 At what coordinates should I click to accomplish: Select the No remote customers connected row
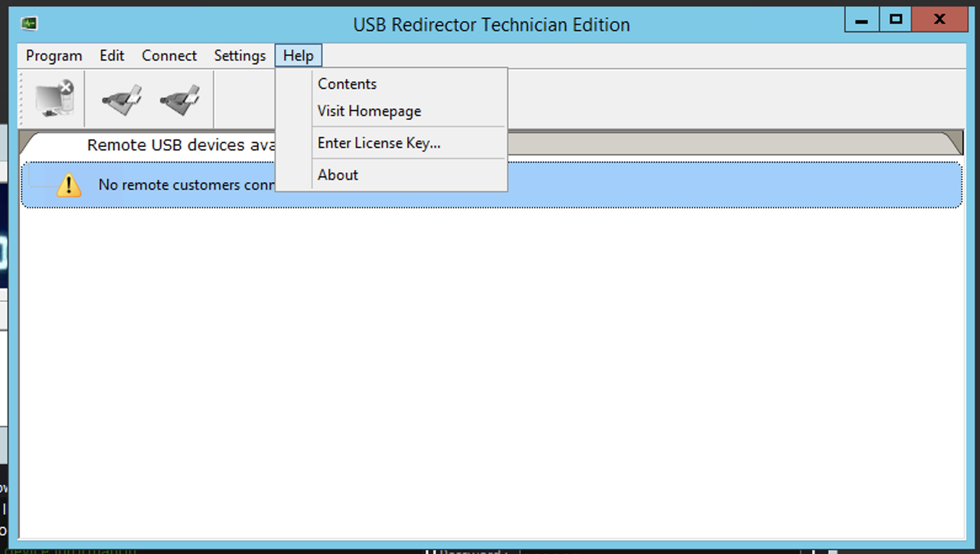pyautogui.click(x=612, y=184)
